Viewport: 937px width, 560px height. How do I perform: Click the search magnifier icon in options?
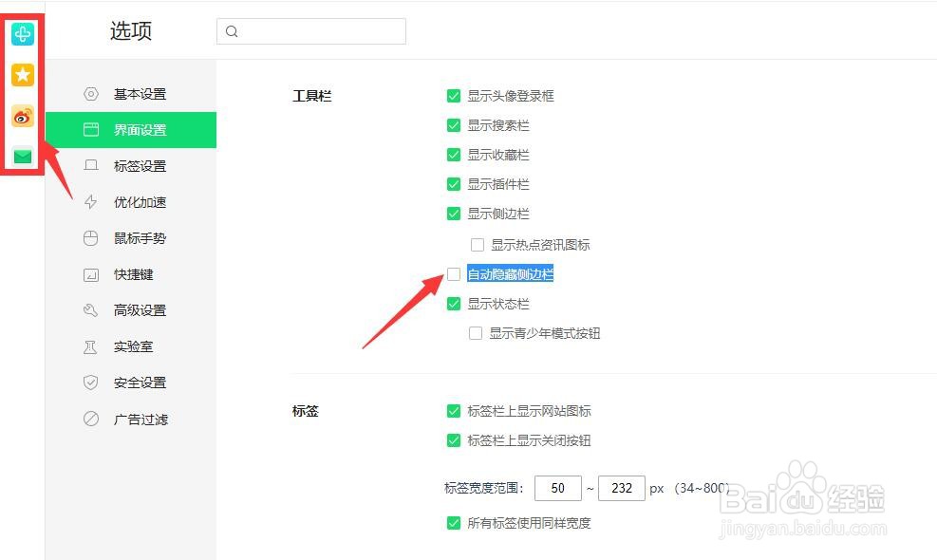(x=232, y=31)
